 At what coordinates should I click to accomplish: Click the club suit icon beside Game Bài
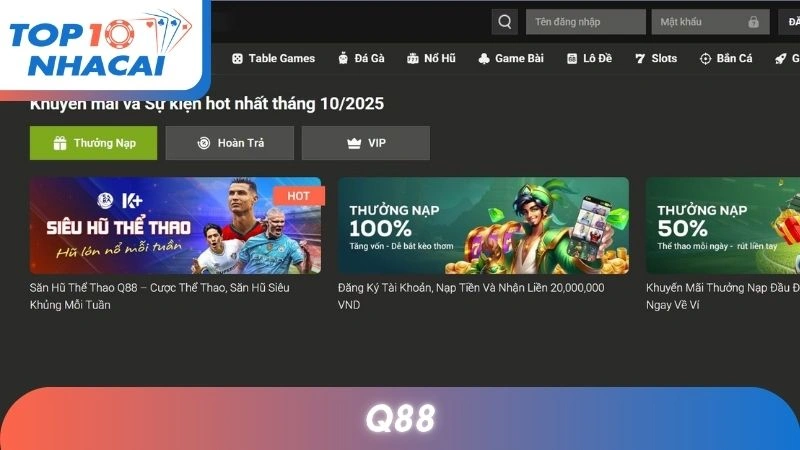(x=484, y=59)
